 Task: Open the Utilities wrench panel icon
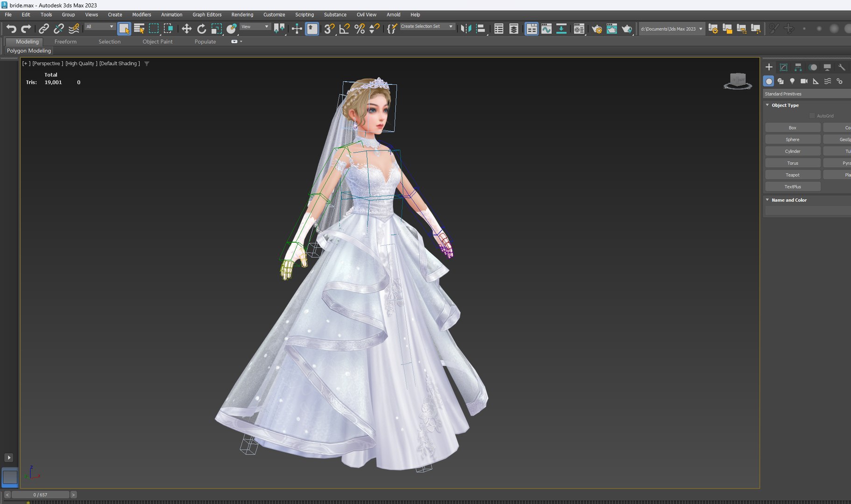(842, 67)
